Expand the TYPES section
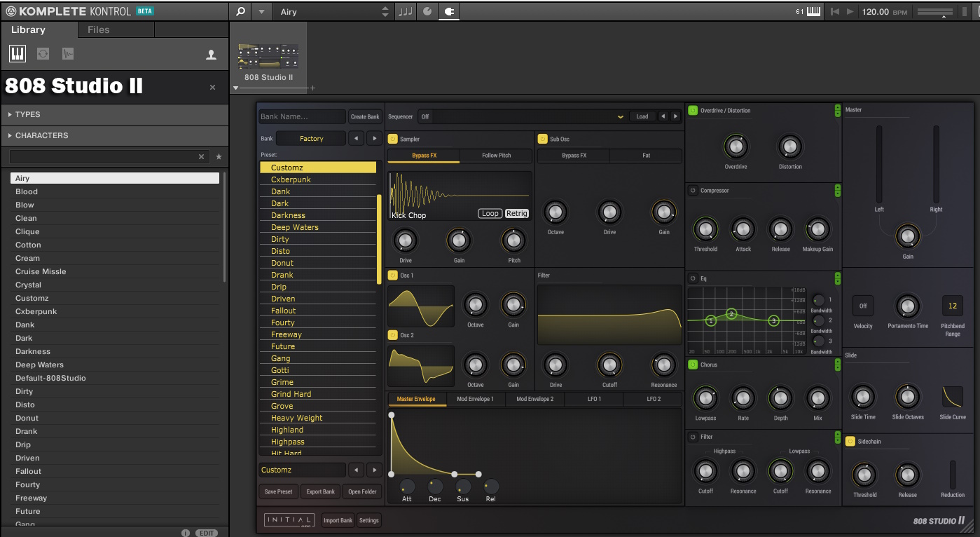 (x=28, y=114)
